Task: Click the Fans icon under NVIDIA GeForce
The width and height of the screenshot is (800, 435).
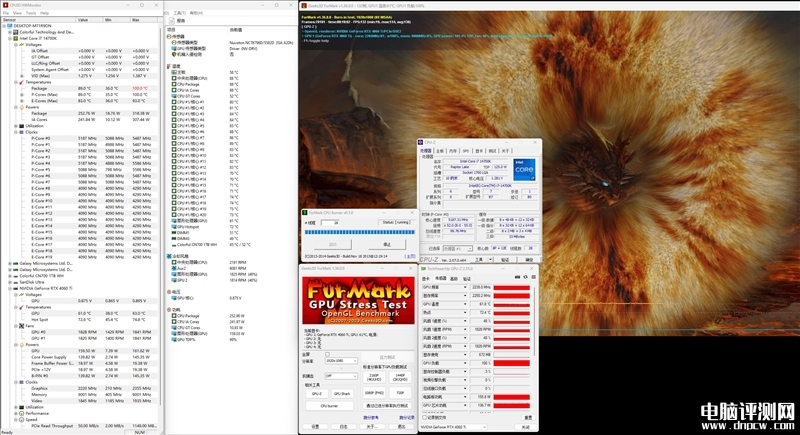Action: click(x=22, y=325)
